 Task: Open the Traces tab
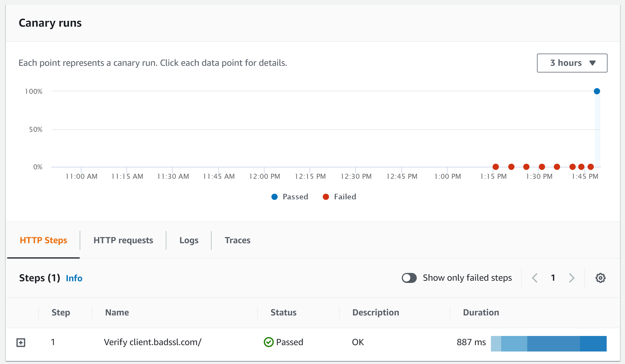tap(237, 240)
